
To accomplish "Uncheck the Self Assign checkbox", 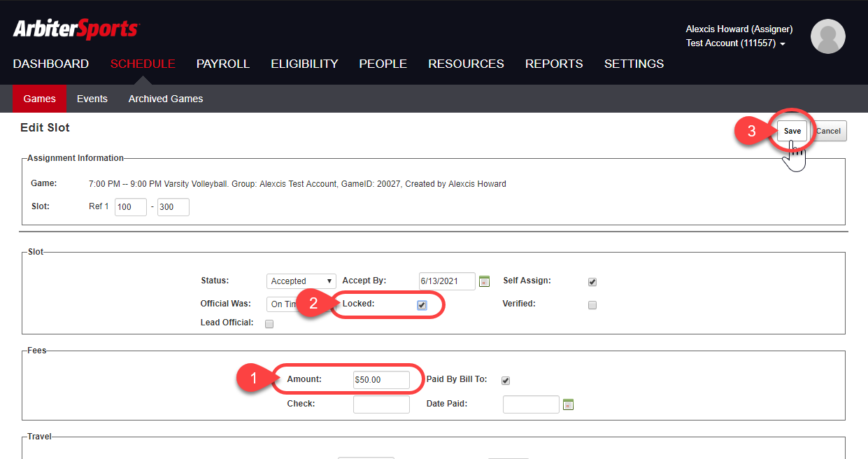I will (x=592, y=282).
